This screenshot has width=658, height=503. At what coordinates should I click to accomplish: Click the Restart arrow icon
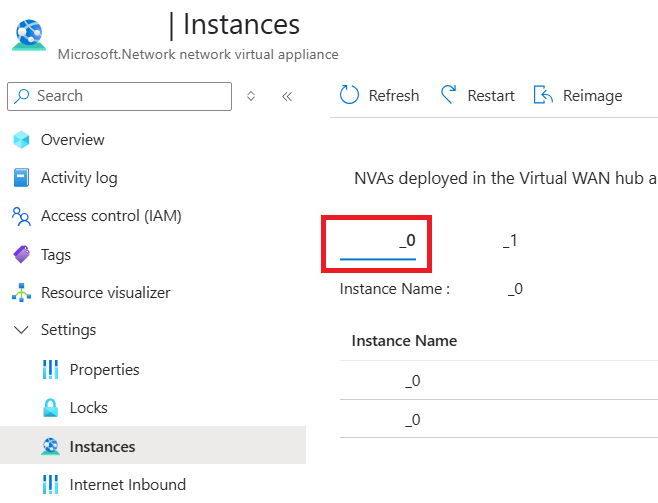pyautogui.click(x=449, y=94)
